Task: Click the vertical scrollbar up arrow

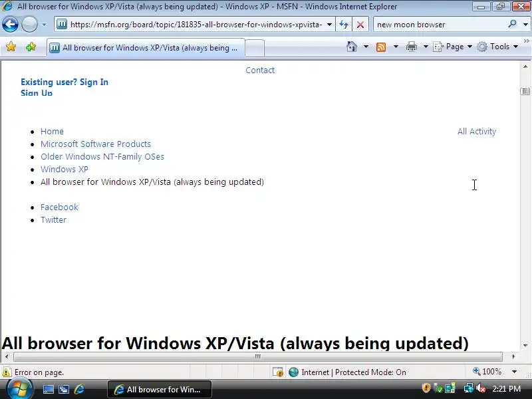Action: coord(525,66)
